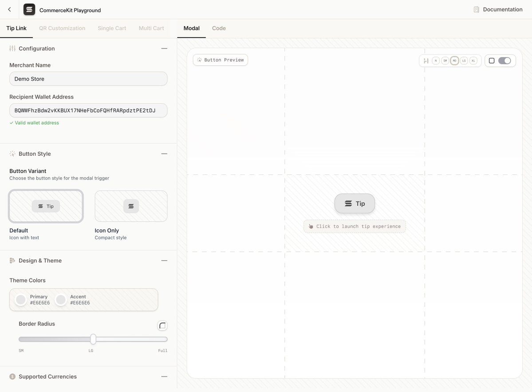Open the Documentation link
532x392 pixels.
(502, 9)
